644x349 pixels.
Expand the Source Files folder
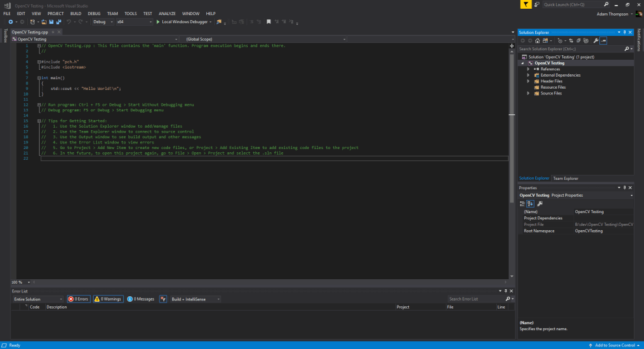click(528, 94)
